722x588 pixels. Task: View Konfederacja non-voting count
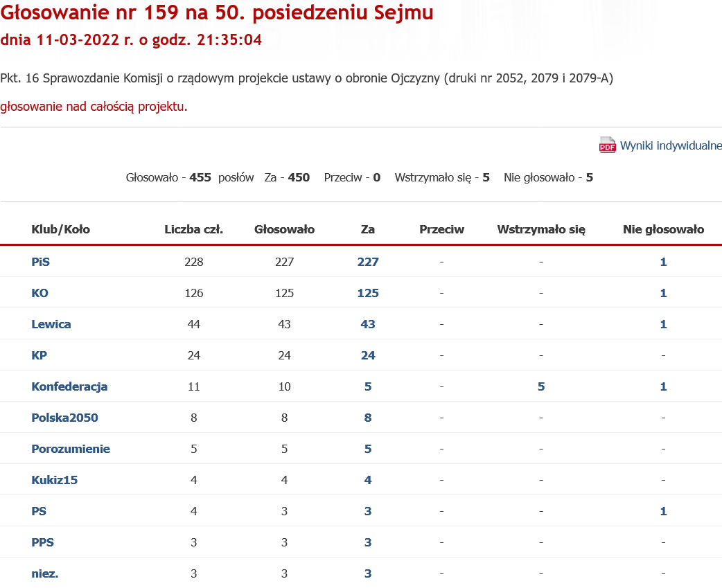(x=663, y=386)
